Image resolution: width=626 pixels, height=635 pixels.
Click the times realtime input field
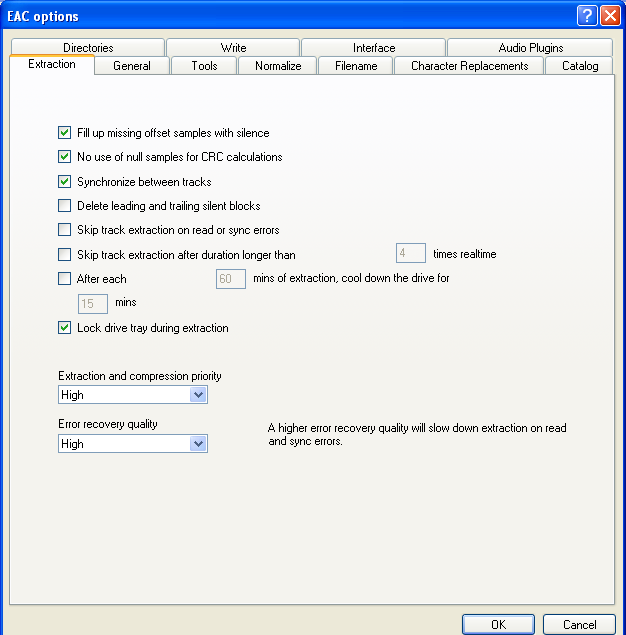411,254
